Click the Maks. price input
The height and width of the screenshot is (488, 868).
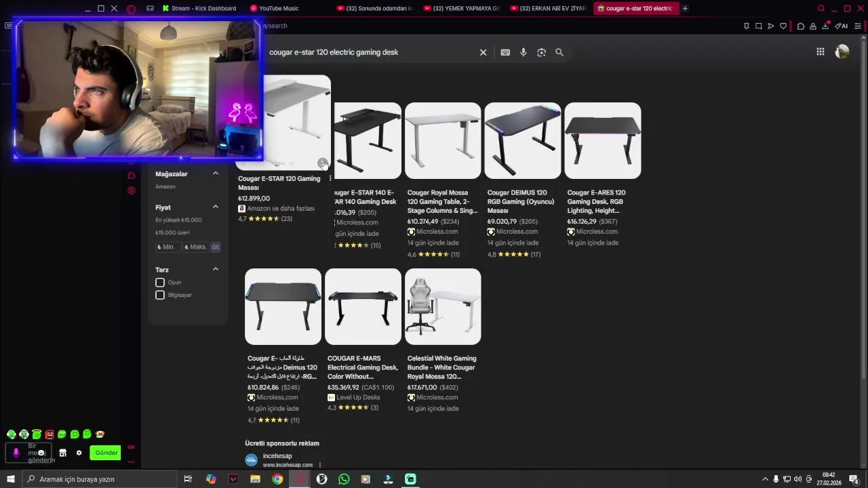tap(195, 247)
